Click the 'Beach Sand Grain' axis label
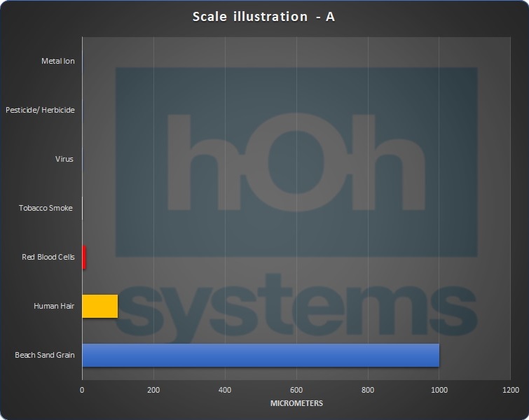This screenshot has width=529, height=420. coord(45,355)
